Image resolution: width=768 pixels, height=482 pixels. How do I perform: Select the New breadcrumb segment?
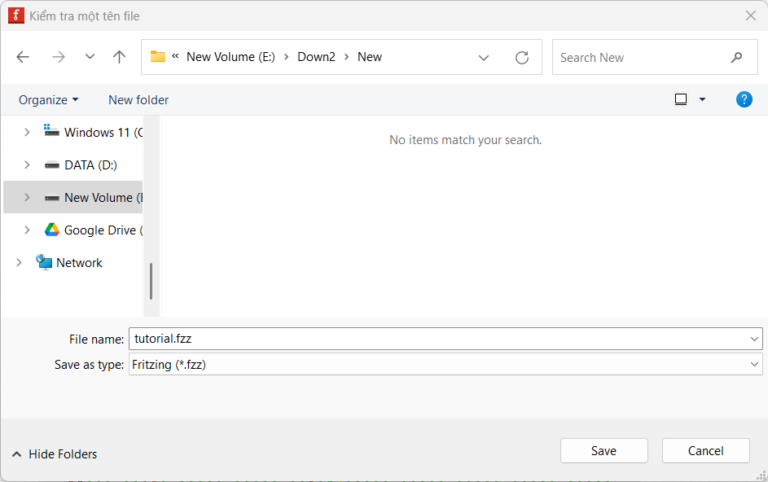(369, 57)
